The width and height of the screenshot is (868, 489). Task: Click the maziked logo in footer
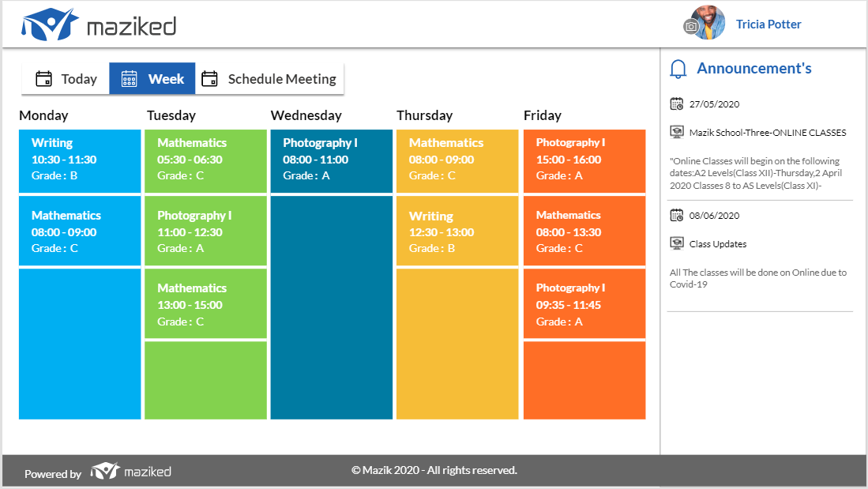pos(130,472)
